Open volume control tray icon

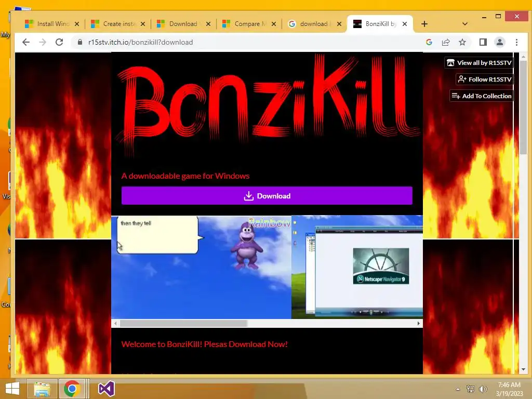click(483, 389)
